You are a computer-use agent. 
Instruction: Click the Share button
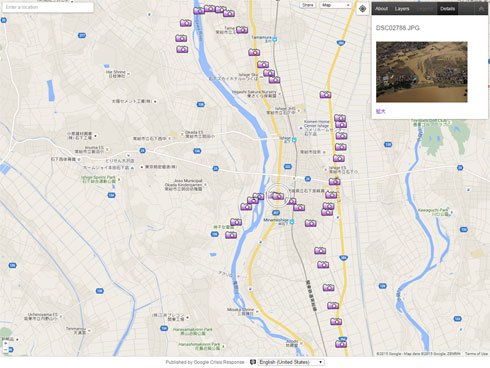[308, 5]
